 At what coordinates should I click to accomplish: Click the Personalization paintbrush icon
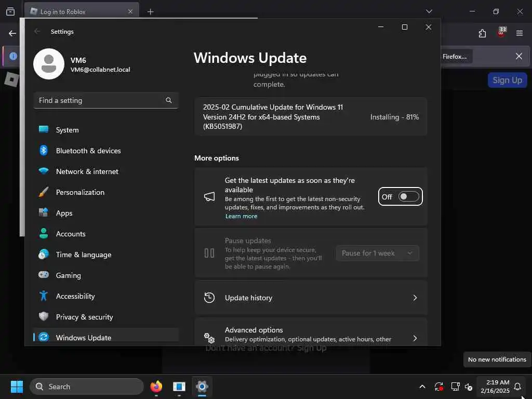44,192
